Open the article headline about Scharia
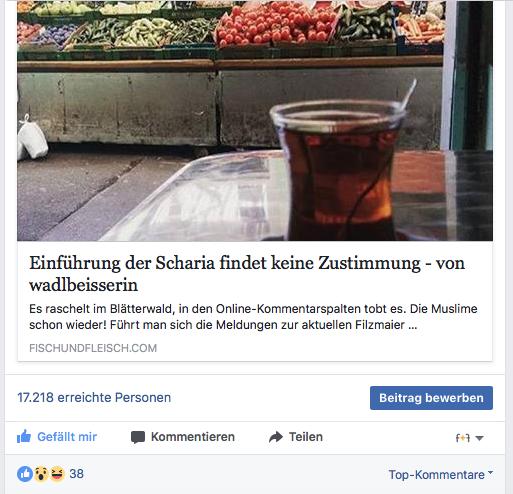This screenshot has width=513, height=494. (247, 274)
